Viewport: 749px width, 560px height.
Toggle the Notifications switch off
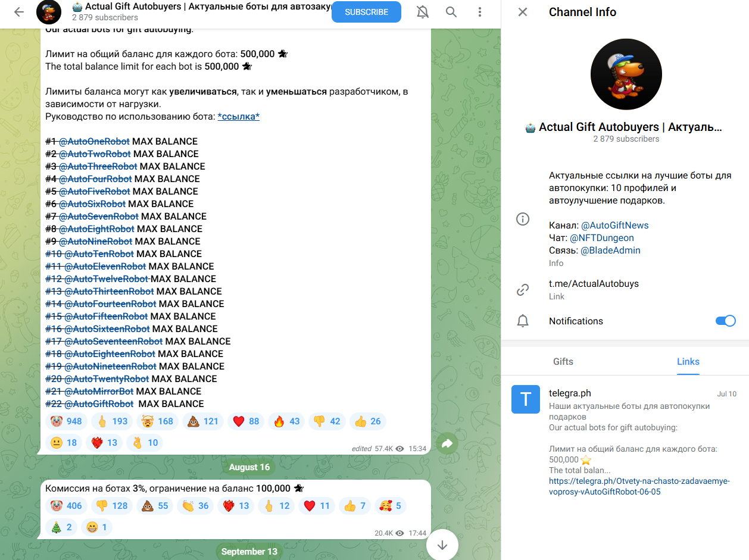(x=725, y=321)
